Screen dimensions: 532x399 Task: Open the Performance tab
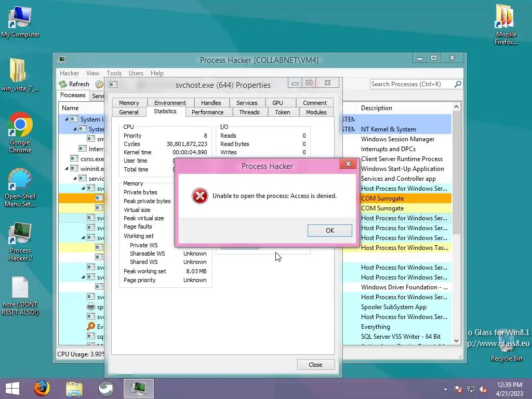(208, 112)
